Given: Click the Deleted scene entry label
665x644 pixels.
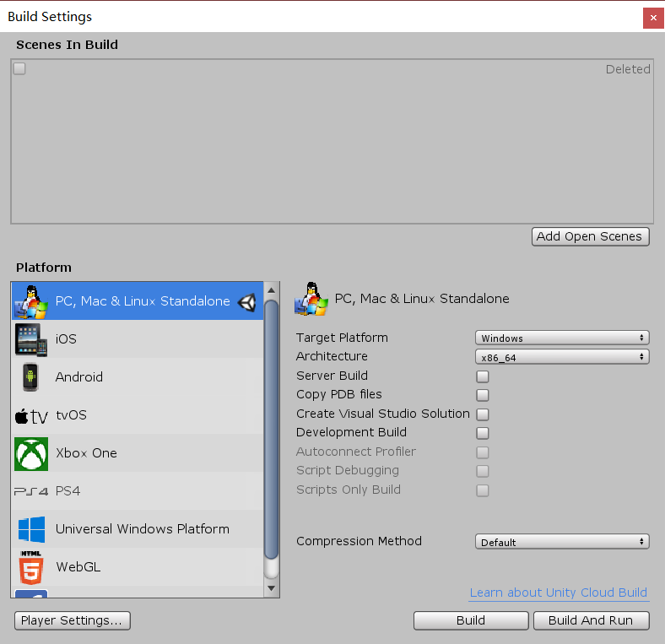Looking at the screenshot, I should click(627, 69).
